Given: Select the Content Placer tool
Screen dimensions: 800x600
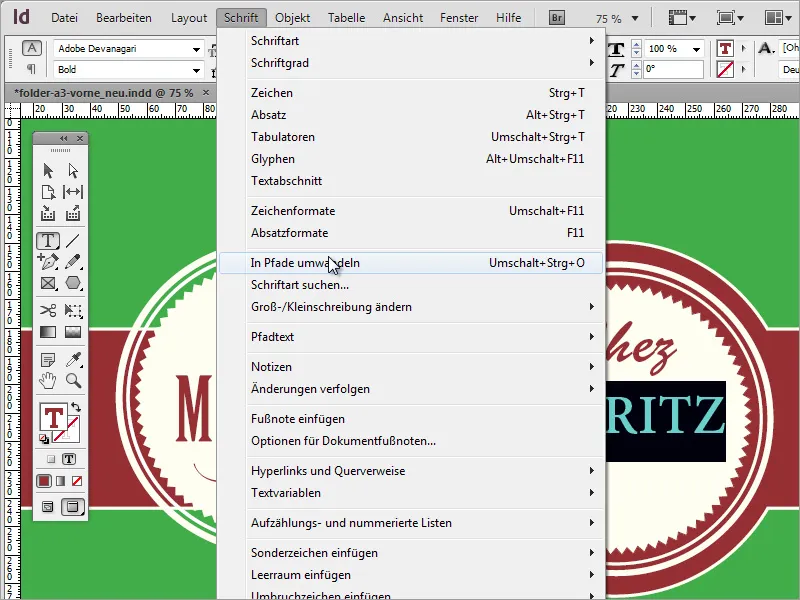Looking at the screenshot, I should [73, 213].
